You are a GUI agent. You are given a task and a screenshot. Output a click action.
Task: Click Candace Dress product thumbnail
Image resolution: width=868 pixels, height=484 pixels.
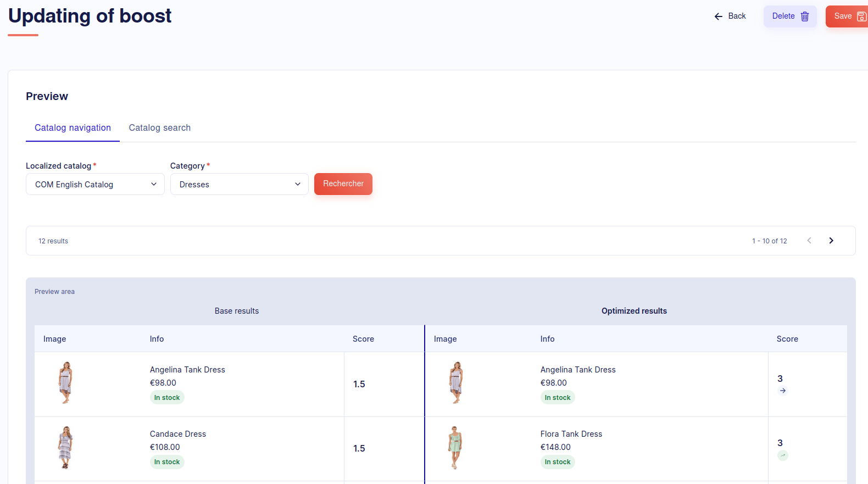click(x=65, y=447)
